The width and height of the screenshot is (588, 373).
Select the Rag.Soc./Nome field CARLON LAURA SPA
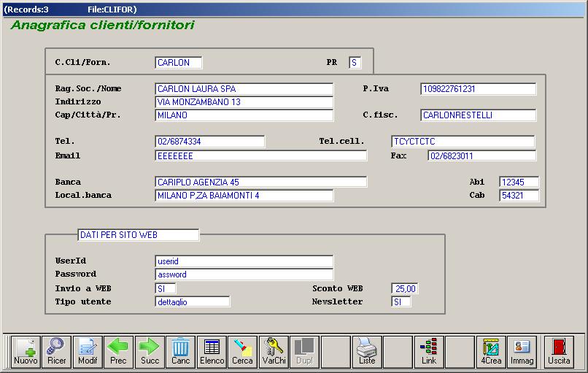(244, 89)
